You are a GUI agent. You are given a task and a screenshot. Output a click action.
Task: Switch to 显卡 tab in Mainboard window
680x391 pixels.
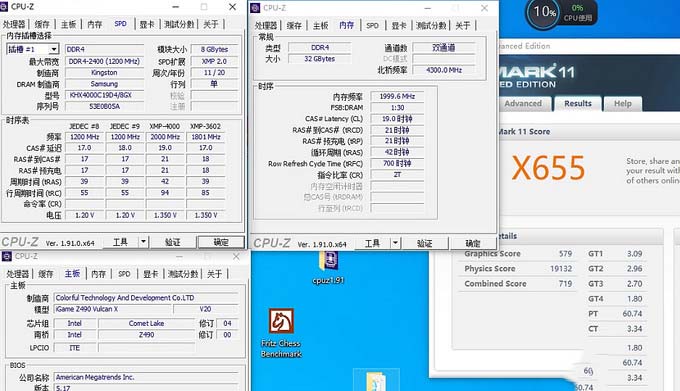click(150, 274)
